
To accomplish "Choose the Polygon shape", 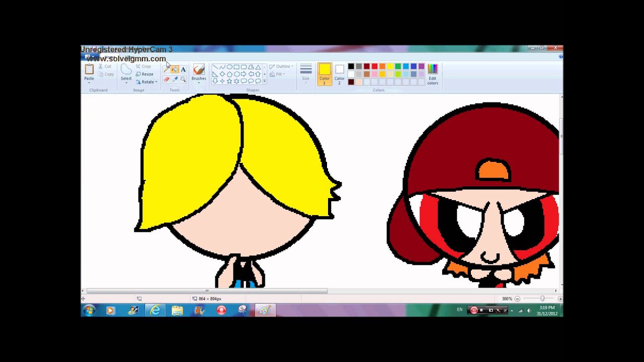I will (x=251, y=67).
